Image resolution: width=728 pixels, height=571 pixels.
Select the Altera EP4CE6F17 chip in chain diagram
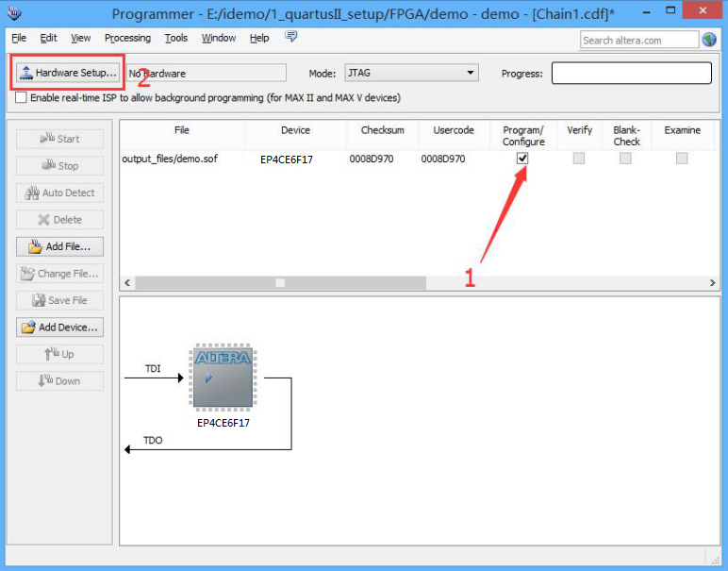pos(223,378)
